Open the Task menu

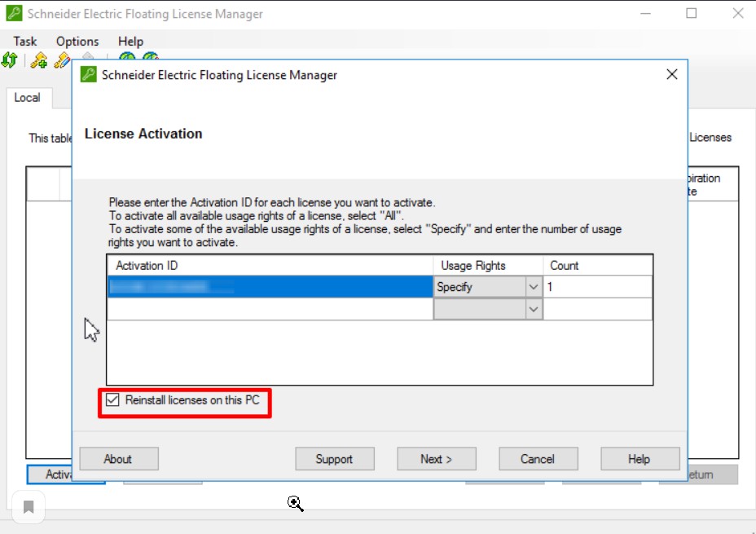click(x=25, y=42)
